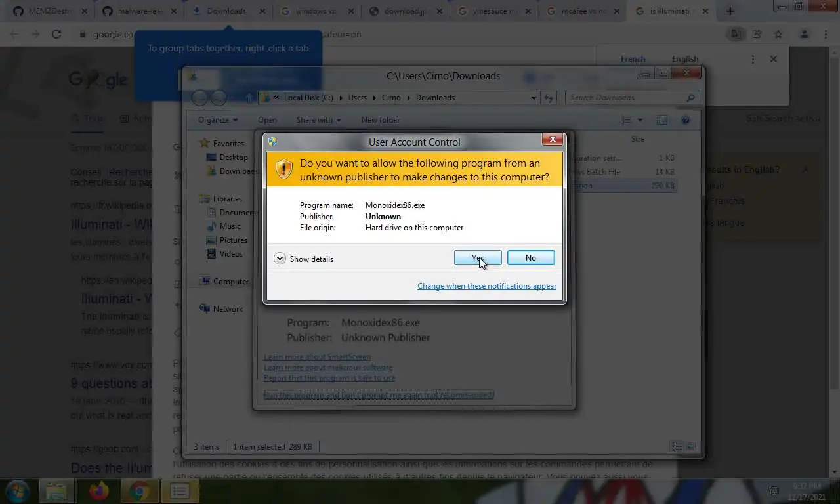Click Chrome reload button
Screen dimensions: 840x504
56,34
